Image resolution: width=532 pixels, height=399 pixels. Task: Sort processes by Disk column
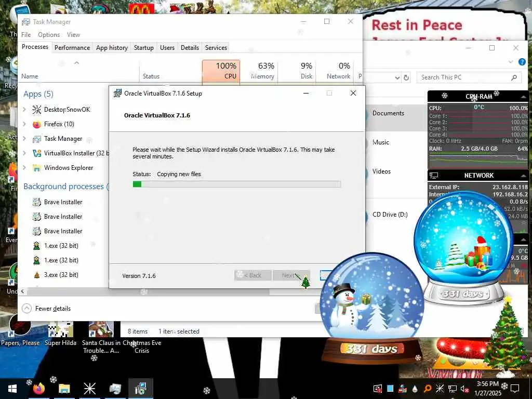(297, 71)
